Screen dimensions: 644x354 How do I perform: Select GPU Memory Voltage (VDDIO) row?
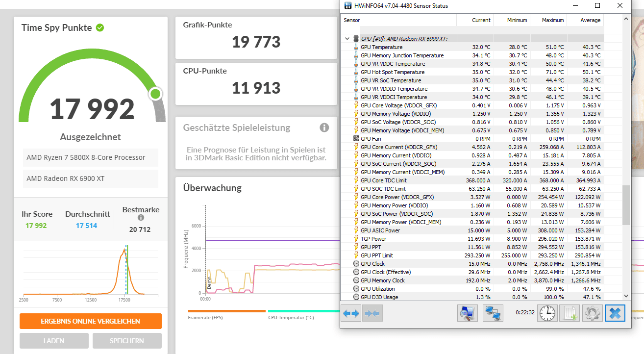click(472, 114)
